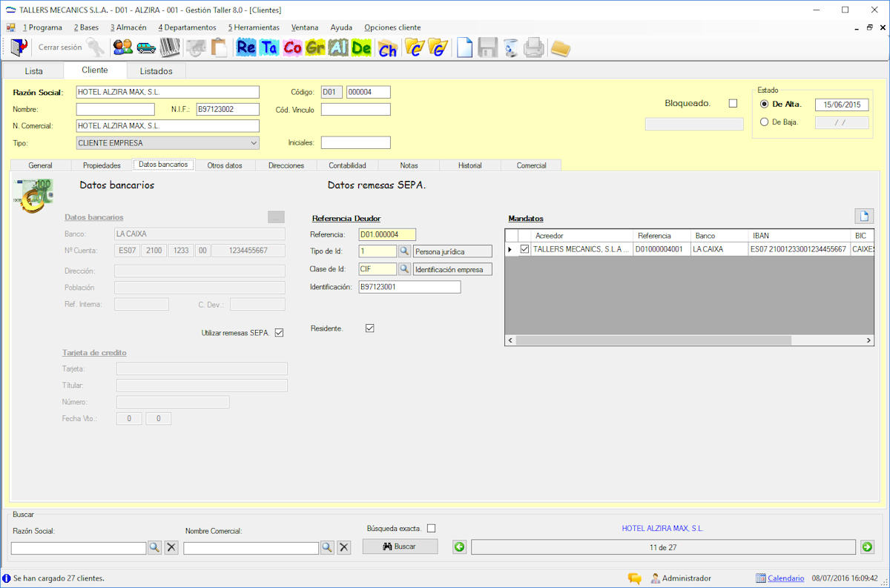
Task: Click the Calendario link in status bar
Action: pos(785,578)
